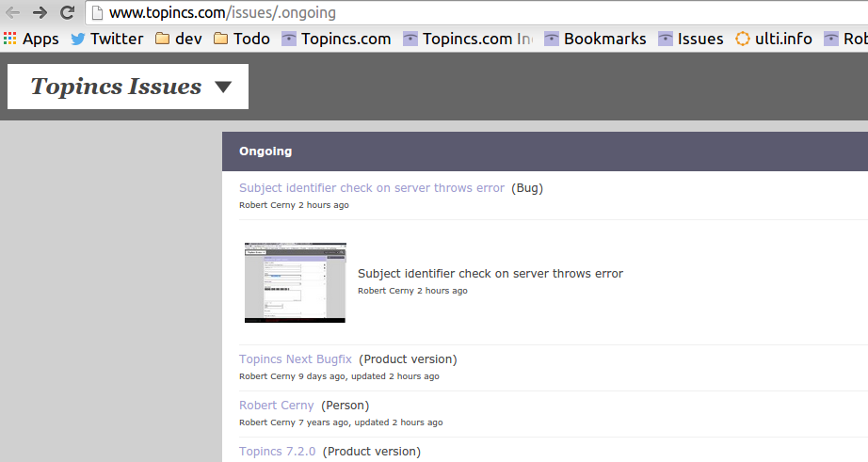Image resolution: width=868 pixels, height=462 pixels.
Task: Open the Twitter bookmark
Action: tap(106, 39)
